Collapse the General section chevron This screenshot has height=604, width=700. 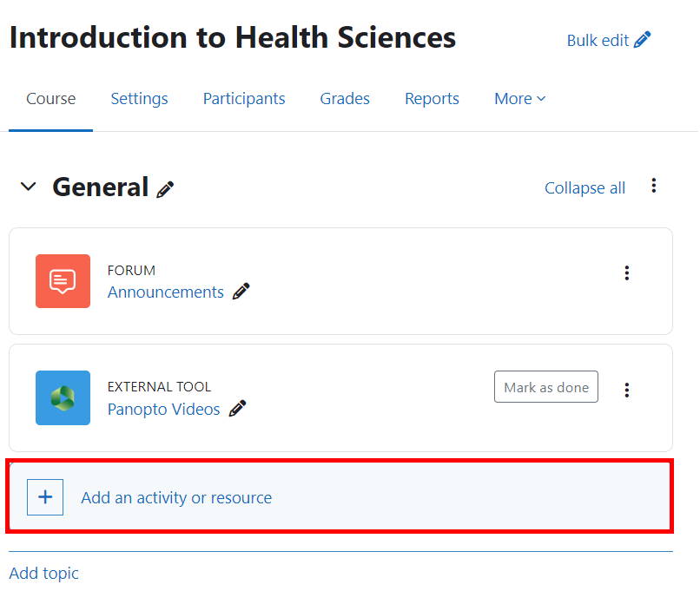28,186
